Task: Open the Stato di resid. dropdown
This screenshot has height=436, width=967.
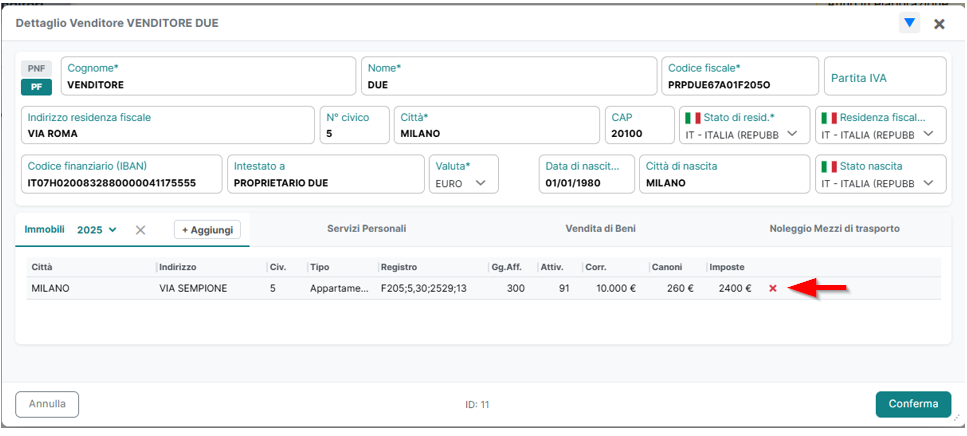Action: 744,125
